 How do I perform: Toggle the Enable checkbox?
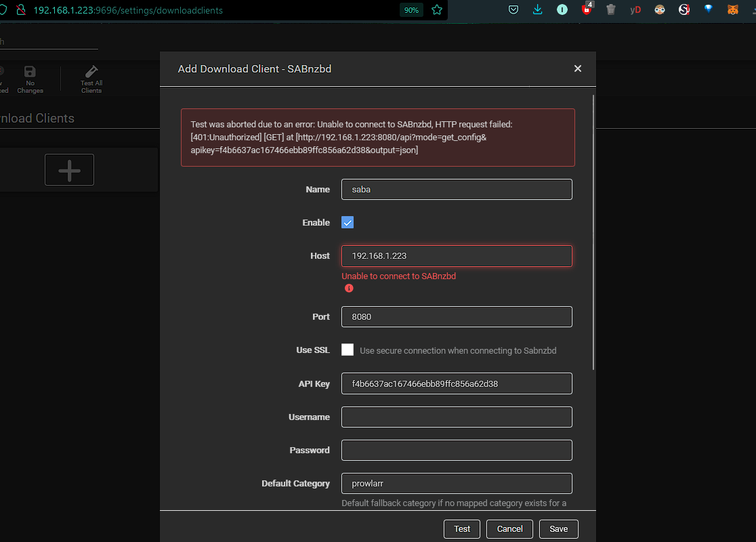347,222
